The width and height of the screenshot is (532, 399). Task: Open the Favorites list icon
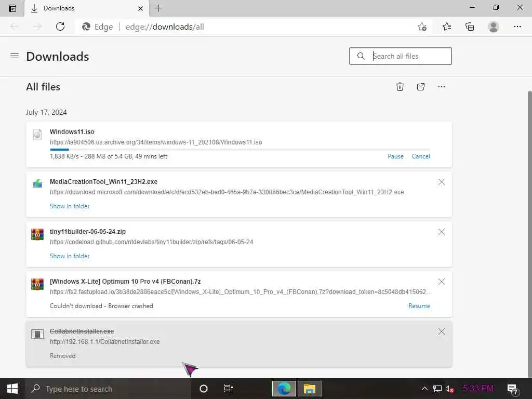coord(447,26)
